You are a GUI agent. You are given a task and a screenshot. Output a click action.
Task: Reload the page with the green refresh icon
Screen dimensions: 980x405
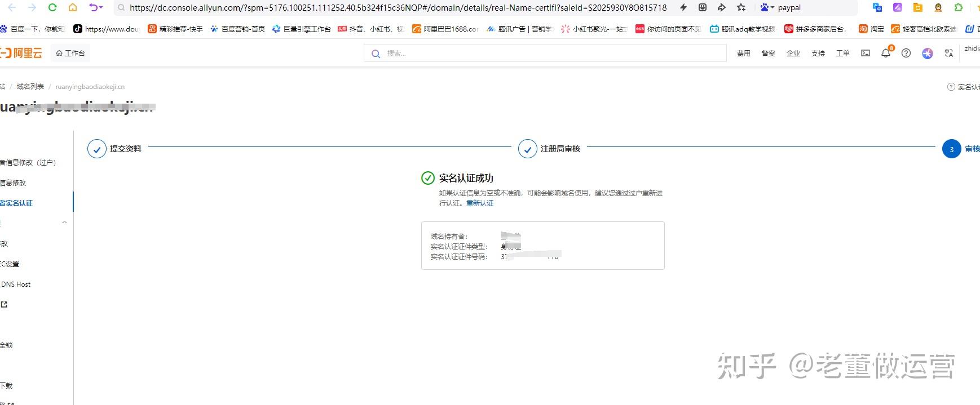[x=52, y=7]
